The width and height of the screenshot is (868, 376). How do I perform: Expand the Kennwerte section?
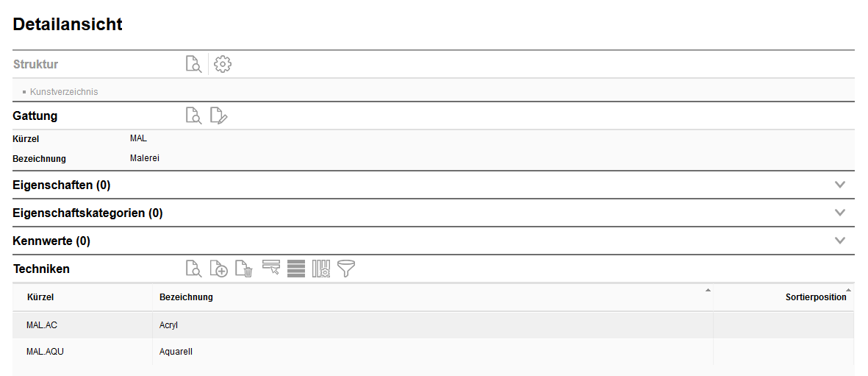(840, 241)
